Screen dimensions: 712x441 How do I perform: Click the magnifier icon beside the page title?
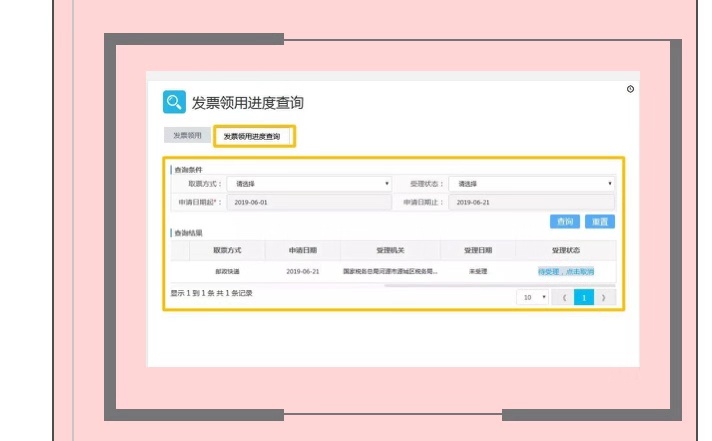point(175,102)
